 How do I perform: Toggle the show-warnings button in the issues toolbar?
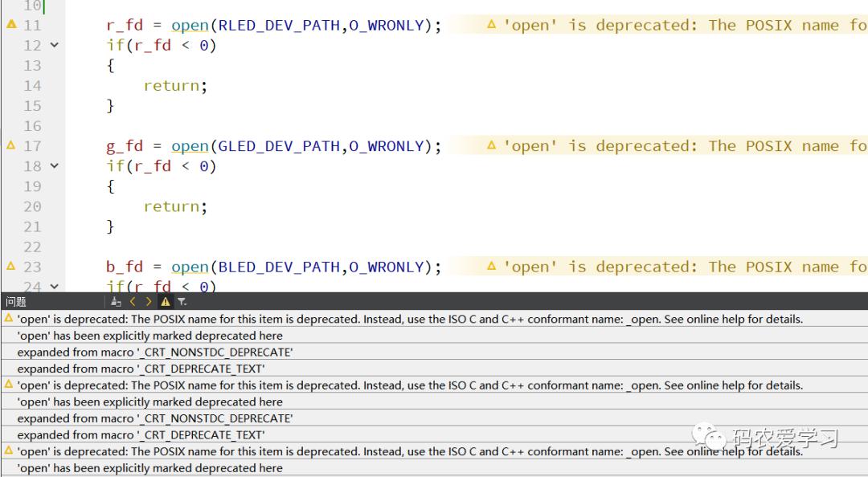(166, 302)
